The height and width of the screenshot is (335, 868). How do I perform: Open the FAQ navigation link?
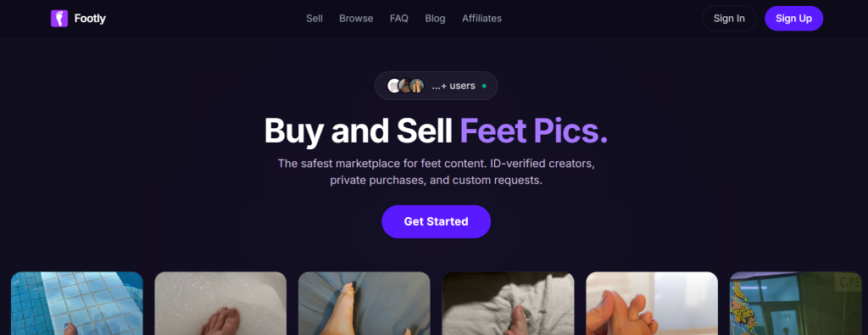point(399,19)
